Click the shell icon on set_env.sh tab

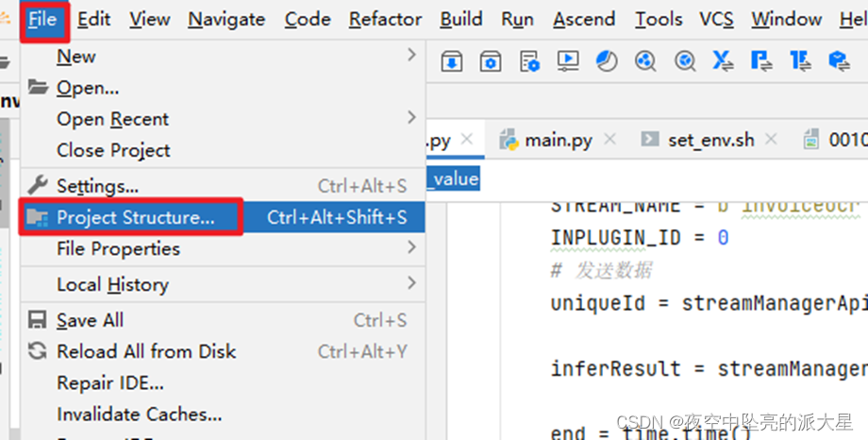point(650,139)
